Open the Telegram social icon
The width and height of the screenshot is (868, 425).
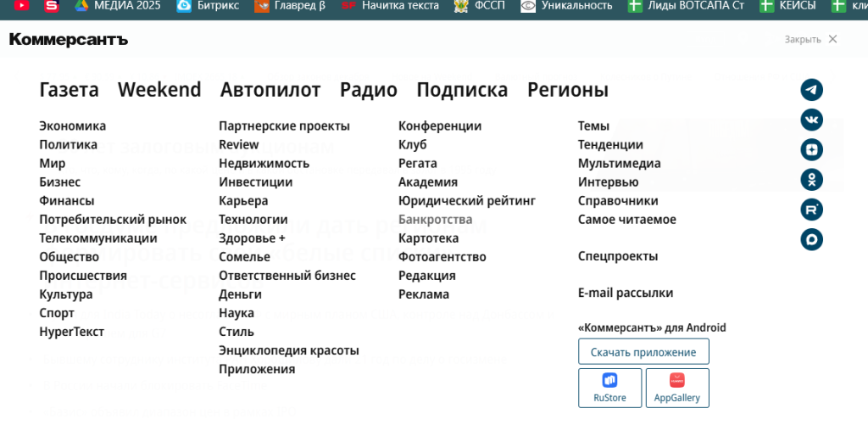tap(811, 90)
